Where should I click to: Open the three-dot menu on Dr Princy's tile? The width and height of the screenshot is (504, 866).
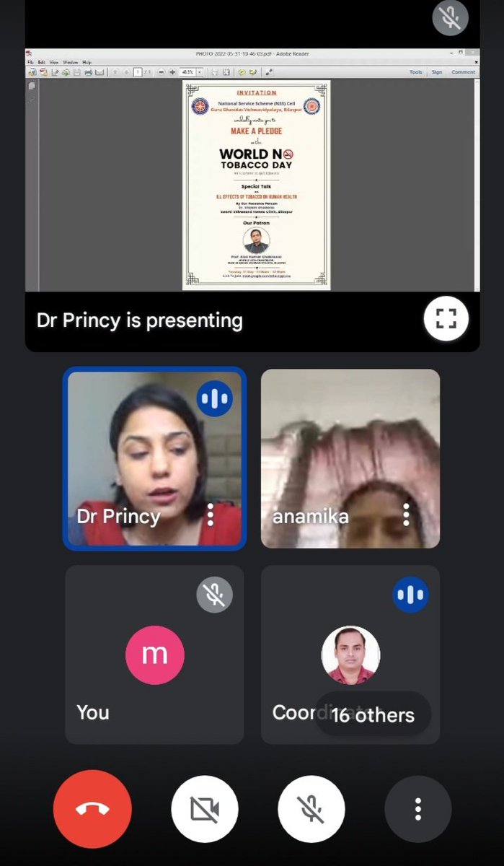[x=211, y=515]
